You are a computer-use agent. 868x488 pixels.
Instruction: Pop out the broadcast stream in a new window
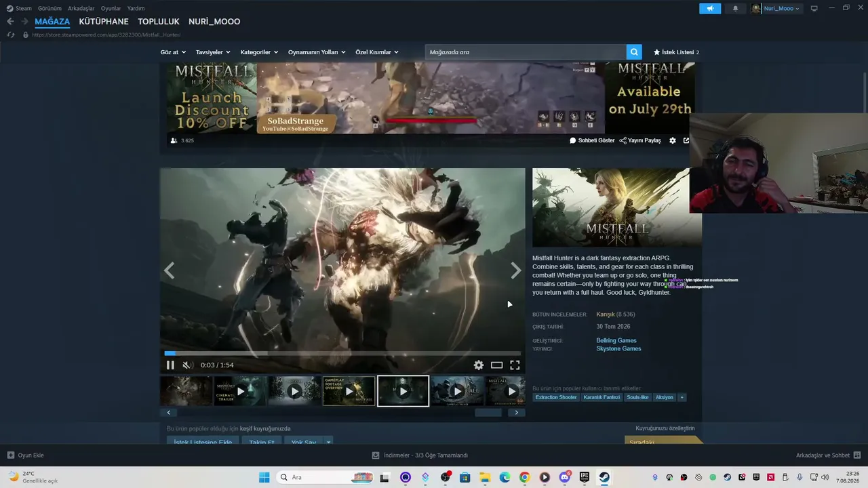click(x=686, y=140)
